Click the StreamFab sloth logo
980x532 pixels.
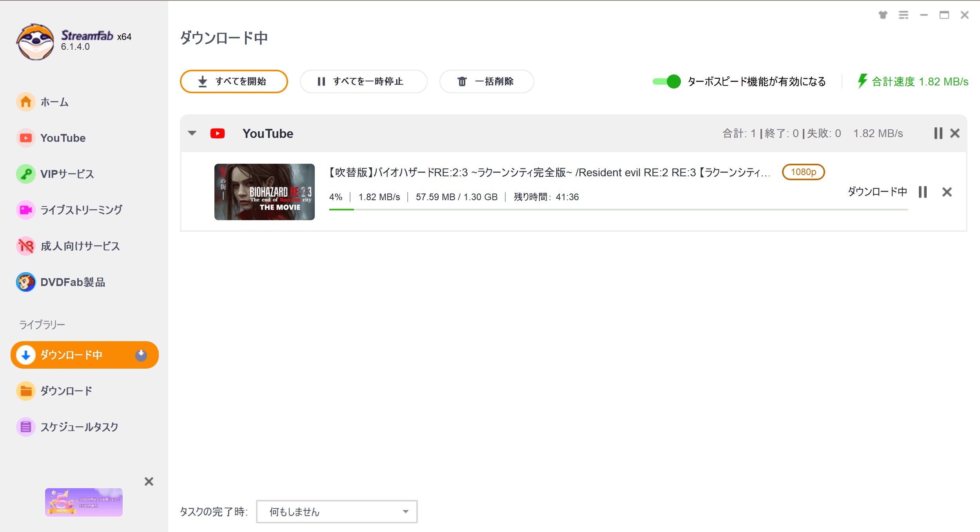click(35, 42)
